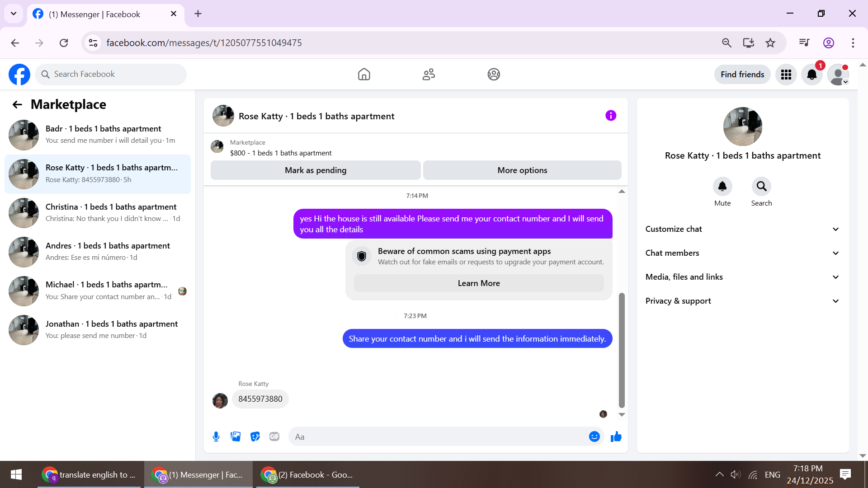Open the Facebook apps menu grid

click(x=786, y=75)
